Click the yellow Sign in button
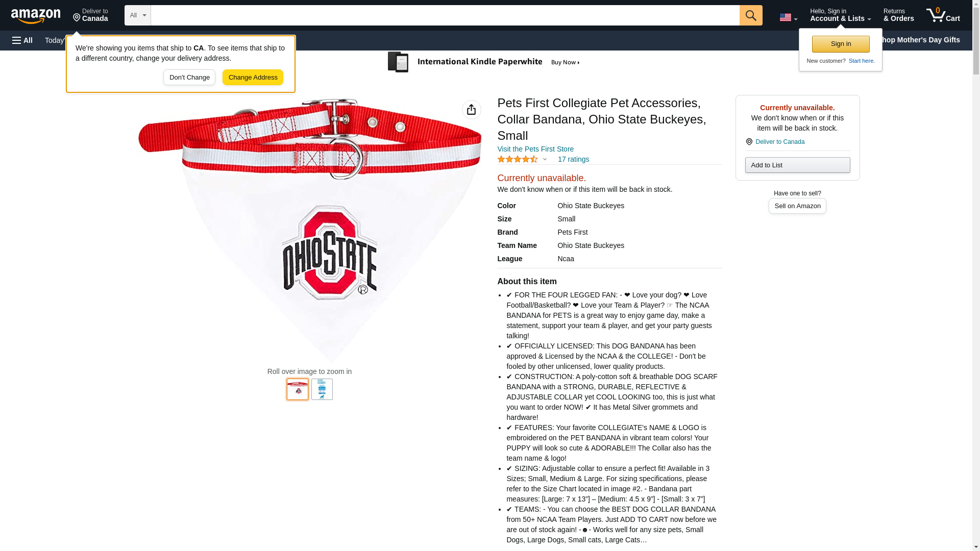Image resolution: width=980 pixels, height=551 pixels. pyautogui.click(x=841, y=44)
